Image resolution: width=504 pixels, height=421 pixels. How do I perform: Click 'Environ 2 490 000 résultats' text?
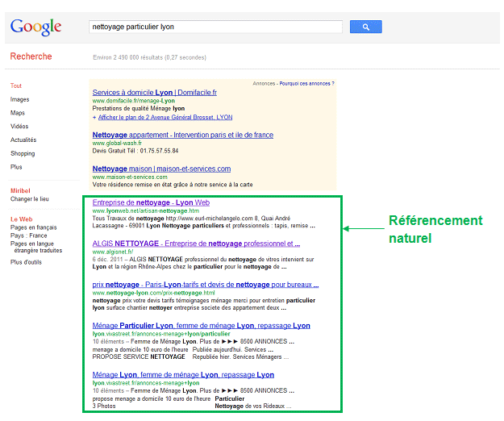tap(149, 57)
